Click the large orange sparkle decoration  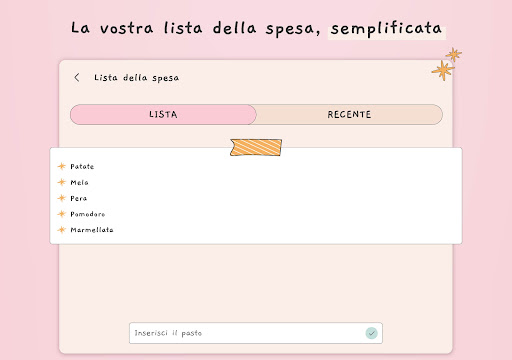pyautogui.click(x=443, y=70)
